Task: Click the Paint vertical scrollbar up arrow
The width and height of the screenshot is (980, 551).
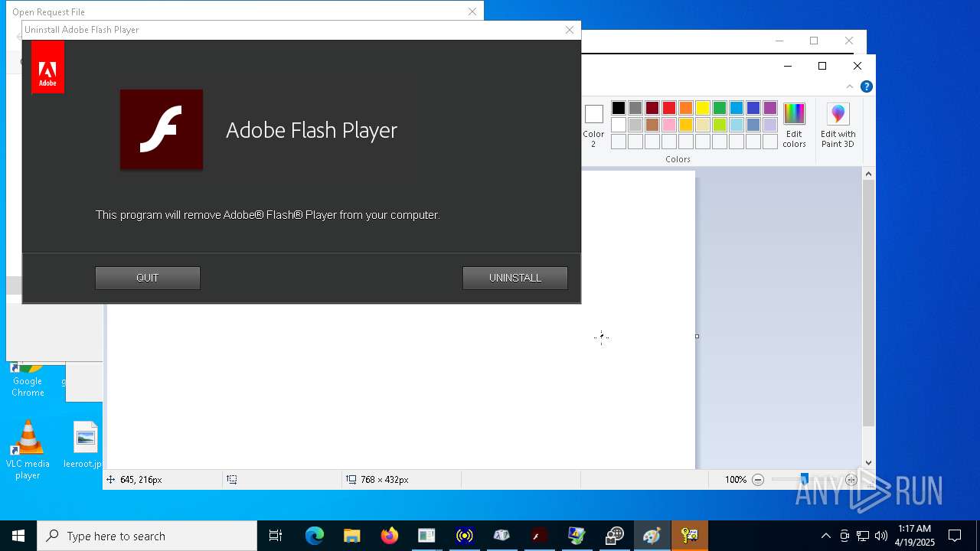Action: (x=868, y=174)
